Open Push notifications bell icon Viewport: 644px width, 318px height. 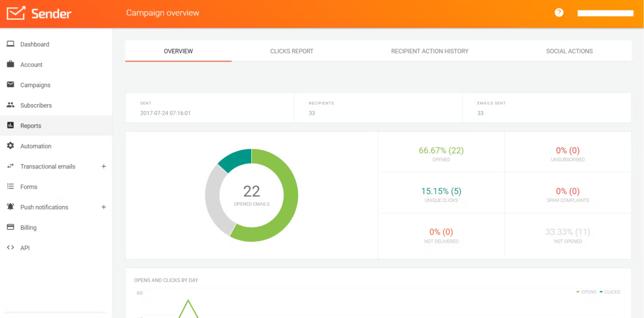click(x=10, y=207)
